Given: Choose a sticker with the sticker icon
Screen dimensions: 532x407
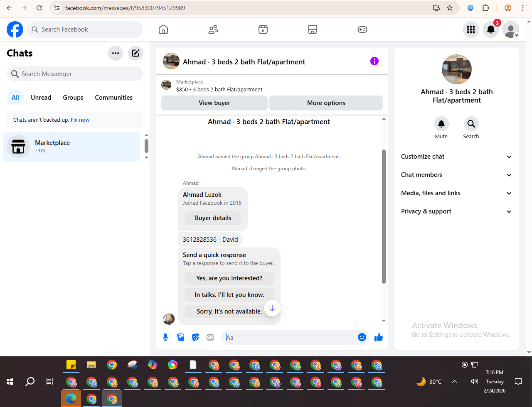Looking at the screenshot, I should point(195,337).
